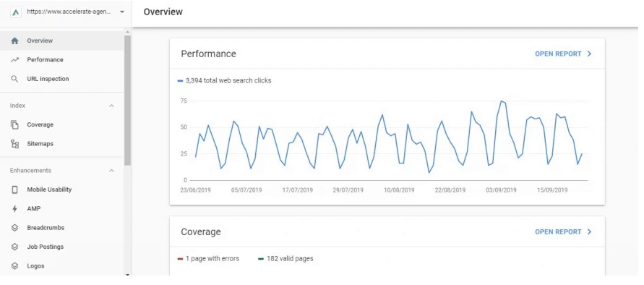Click the 3,394 total web search clicks text
The height and width of the screenshot is (285, 644).
coord(228,80)
